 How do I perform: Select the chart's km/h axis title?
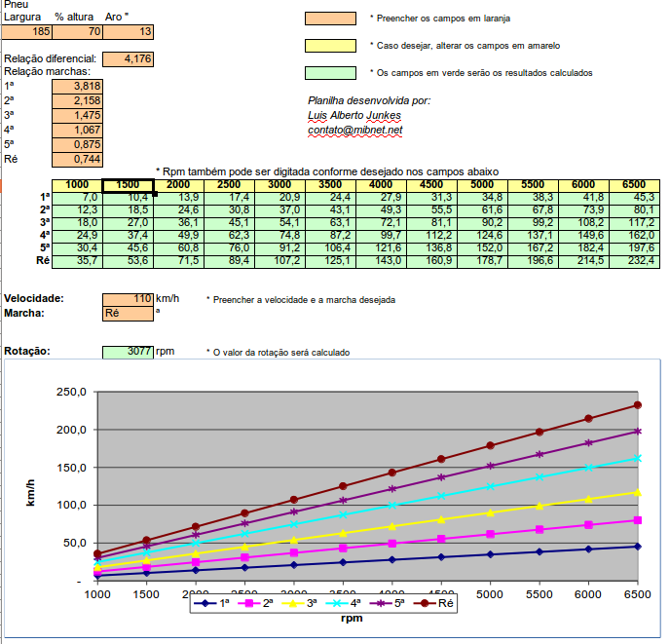pyautogui.click(x=30, y=493)
